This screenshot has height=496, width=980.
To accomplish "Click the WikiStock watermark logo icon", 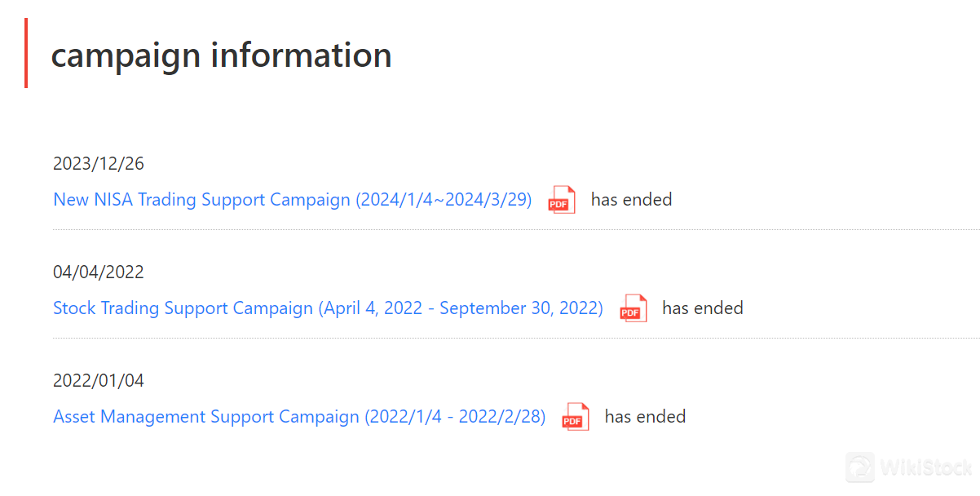I will [859, 467].
